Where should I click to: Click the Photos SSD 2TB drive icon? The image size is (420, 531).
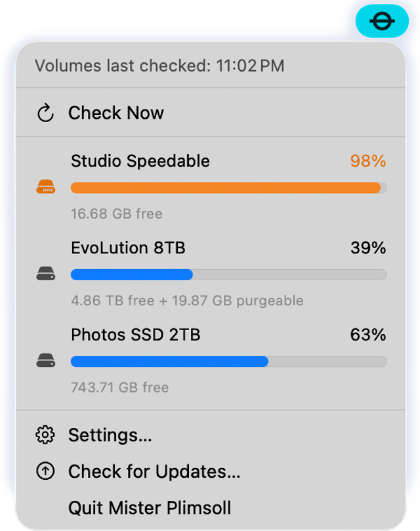[46, 360]
